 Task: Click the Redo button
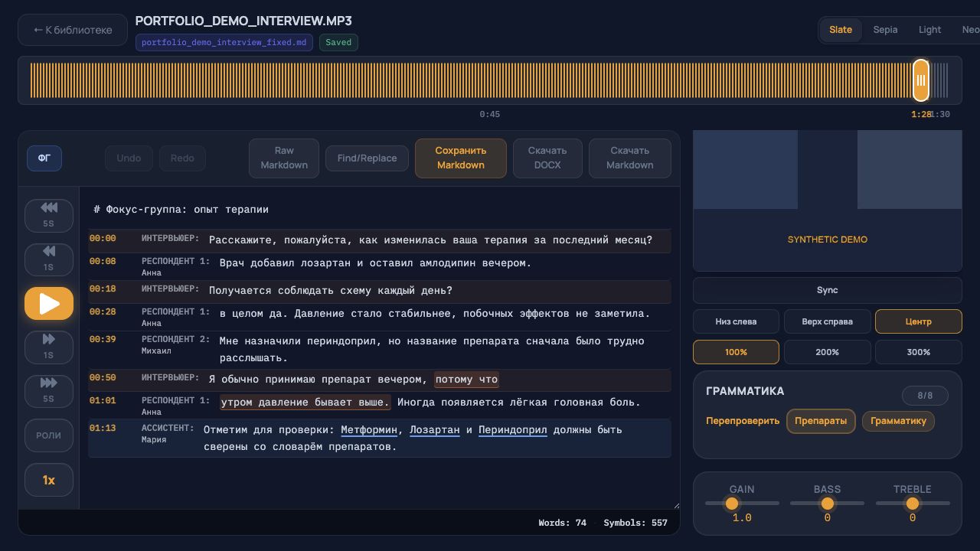click(x=182, y=158)
